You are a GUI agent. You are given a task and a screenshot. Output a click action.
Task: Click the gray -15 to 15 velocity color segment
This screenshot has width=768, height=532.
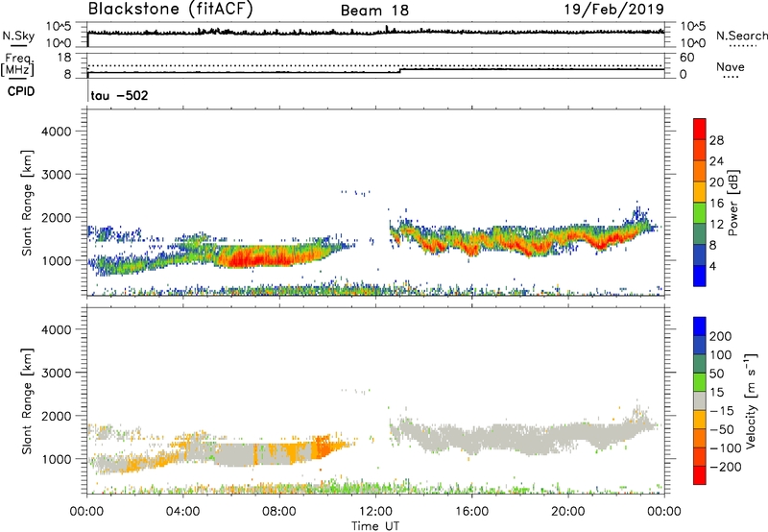tap(700, 400)
